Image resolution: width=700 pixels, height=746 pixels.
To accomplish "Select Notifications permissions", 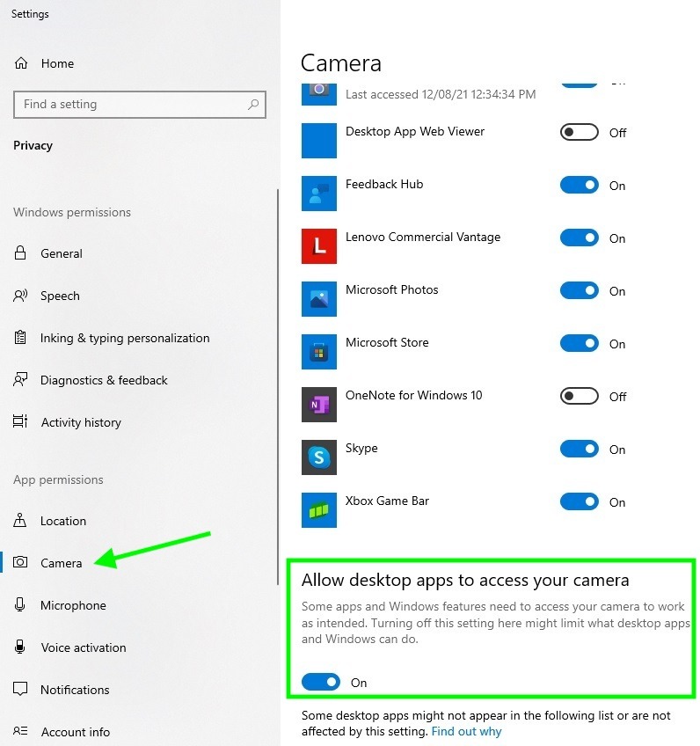I will pos(75,690).
